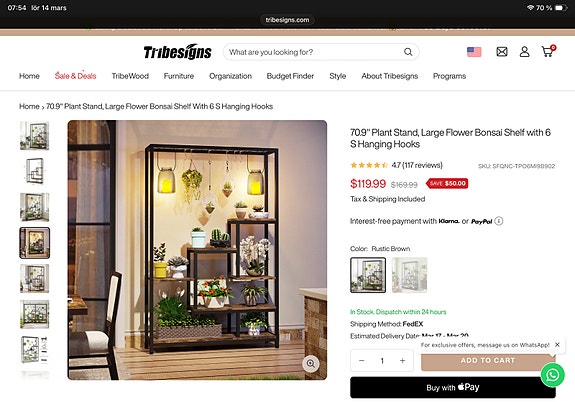Open the US flag country selector
This screenshot has height=402, width=575.
(474, 52)
